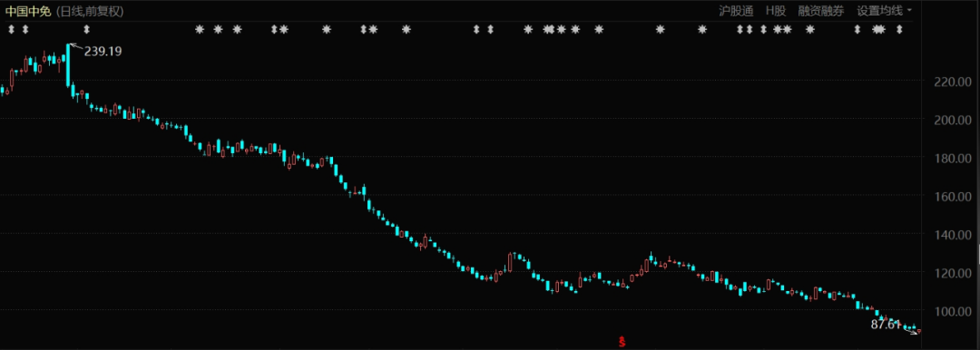Click the last double-arrow marker beneath 设置均线
The width and height of the screenshot is (980, 350).
tap(899, 29)
